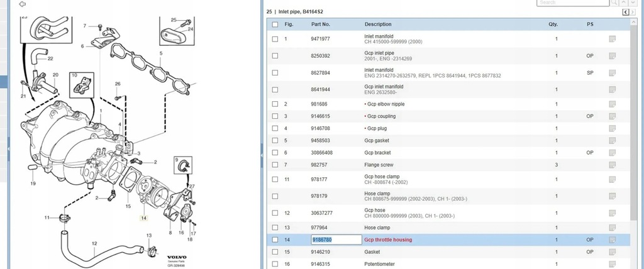
Task: Open note icon for Potentiometer row
Action: pos(612,264)
